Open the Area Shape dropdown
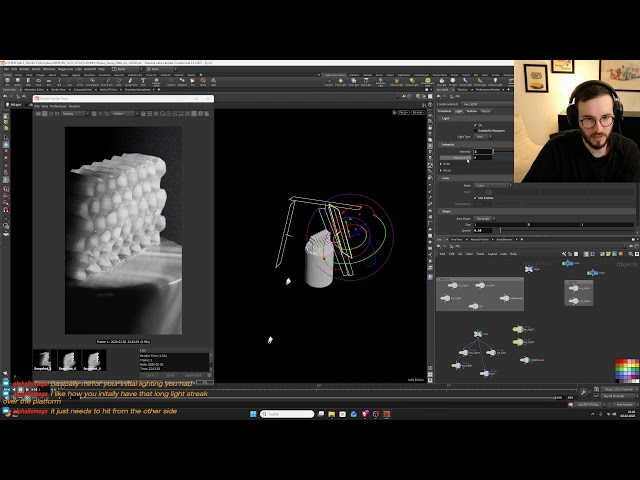This screenshot has height=480, width=640. tap(484, 218)
